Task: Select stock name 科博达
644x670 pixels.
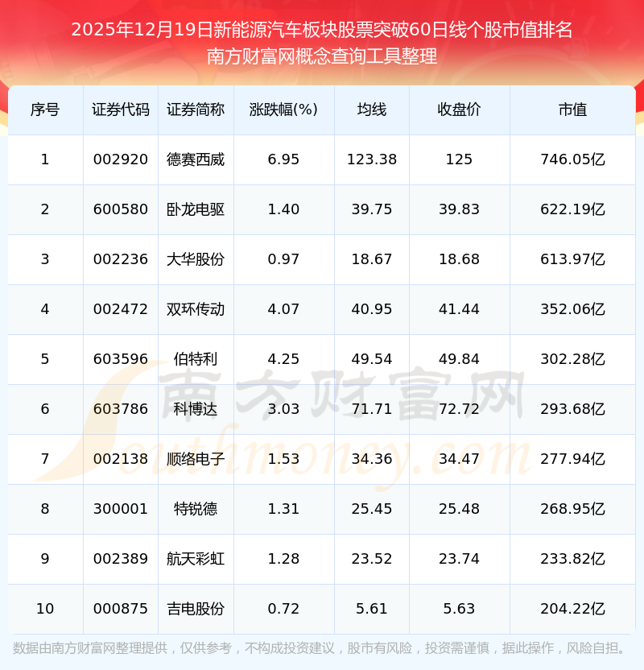Action: (196, 409)
